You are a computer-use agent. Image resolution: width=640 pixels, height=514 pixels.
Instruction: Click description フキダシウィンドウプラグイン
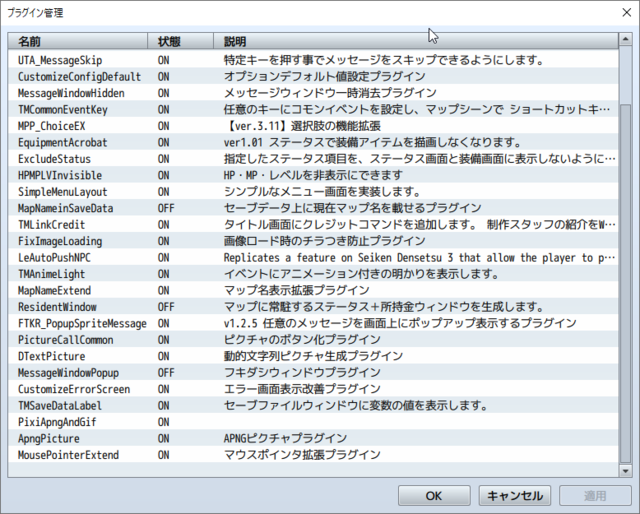[x=302, y=373]
